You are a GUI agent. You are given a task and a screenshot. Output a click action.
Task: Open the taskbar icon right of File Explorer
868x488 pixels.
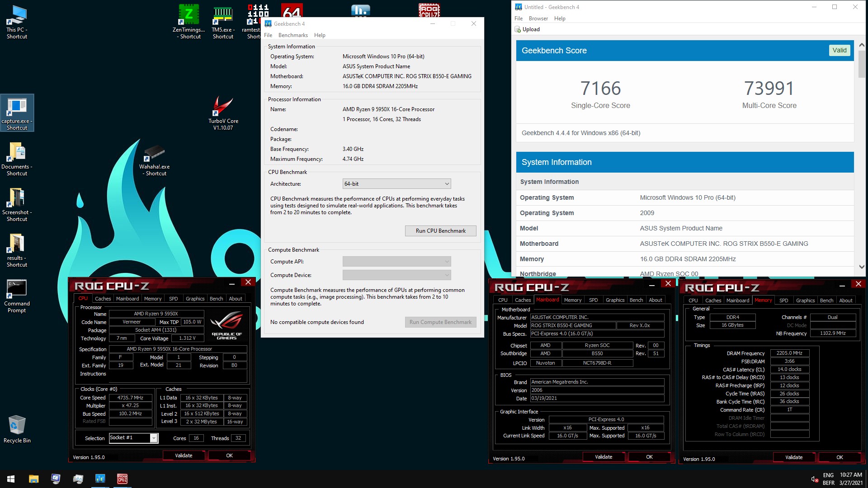pos(56,479)
